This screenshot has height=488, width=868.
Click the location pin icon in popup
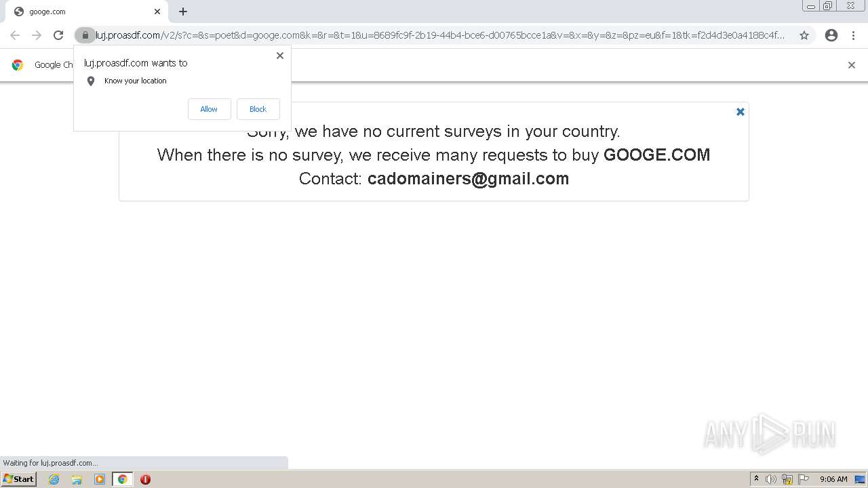(91, 81)
